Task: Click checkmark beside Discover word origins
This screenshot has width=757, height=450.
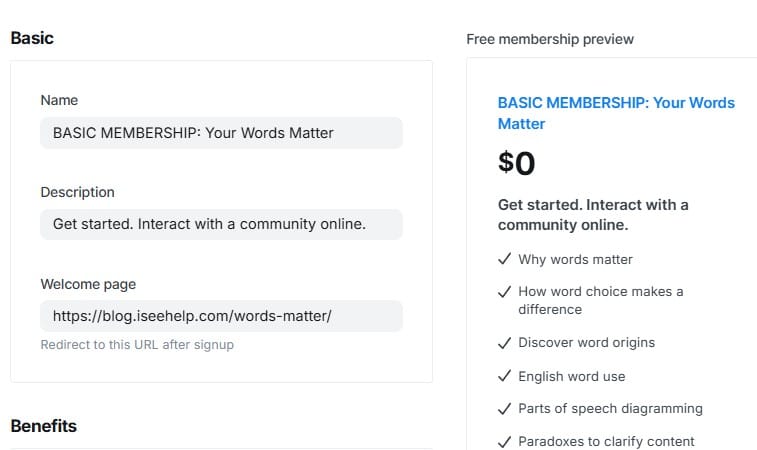Action: click(505, 343)
